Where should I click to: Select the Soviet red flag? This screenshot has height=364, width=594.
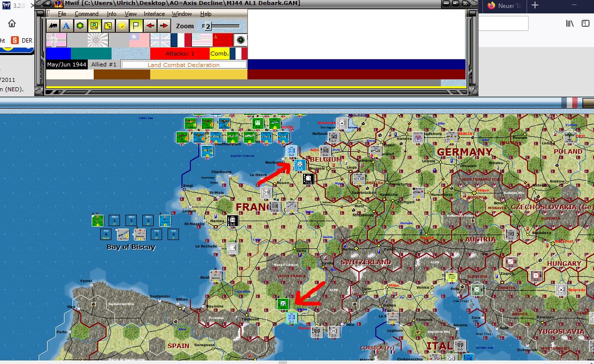click(223, 40)
